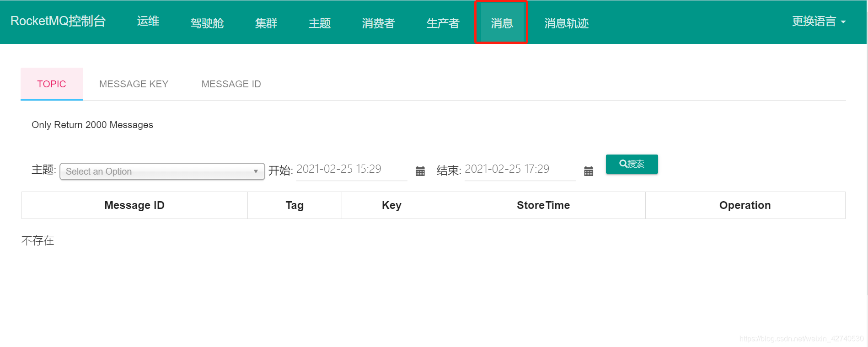868x347 pixels.
Task: Go to the 集群 cluster page
Action: (266, 23)
